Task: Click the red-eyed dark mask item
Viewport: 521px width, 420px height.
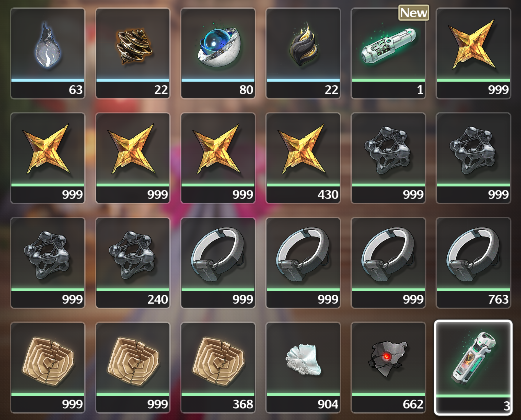Action: [388, 368]
